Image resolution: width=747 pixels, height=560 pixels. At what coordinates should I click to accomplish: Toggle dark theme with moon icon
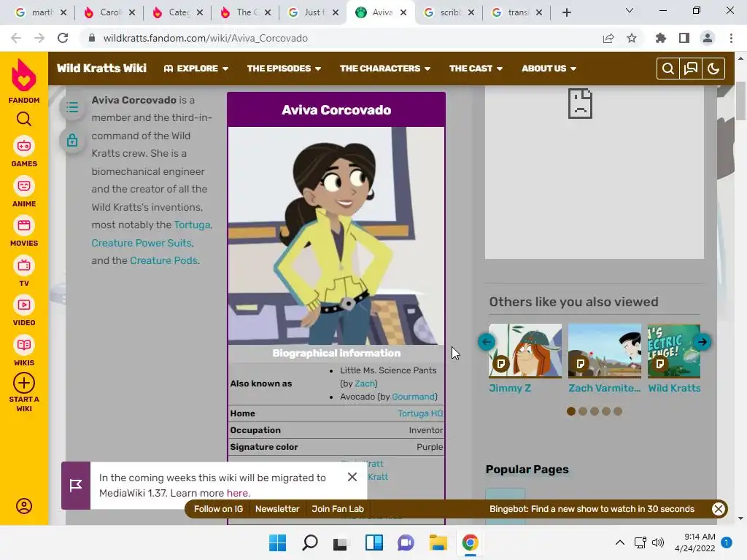click(x=713, y=69)
